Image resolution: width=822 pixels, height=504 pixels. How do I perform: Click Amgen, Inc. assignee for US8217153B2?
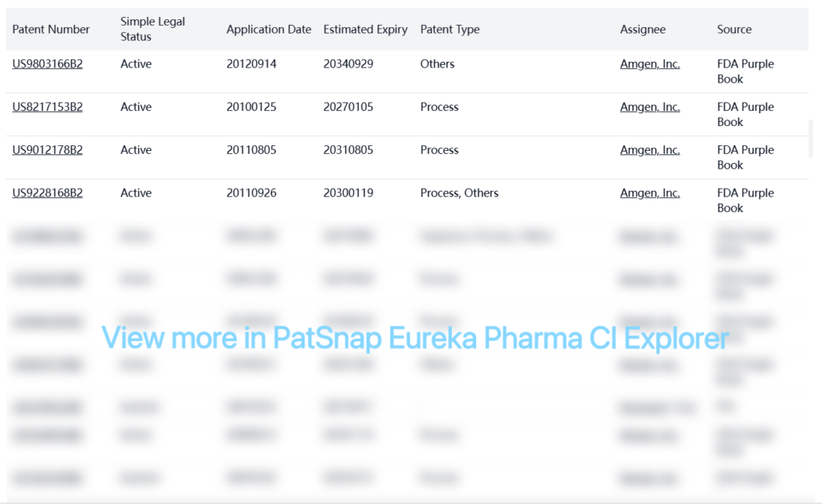point(649,107)
